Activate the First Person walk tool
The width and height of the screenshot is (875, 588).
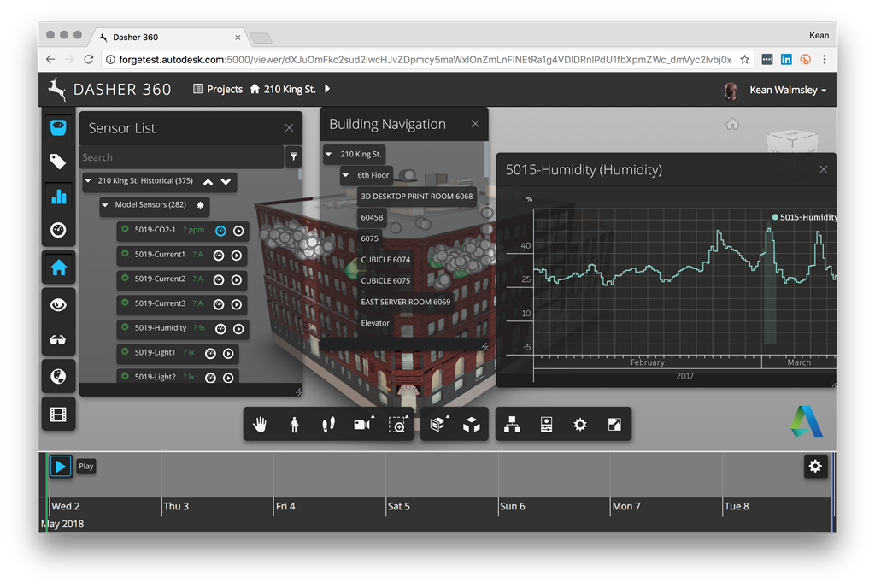pos(294,425)
